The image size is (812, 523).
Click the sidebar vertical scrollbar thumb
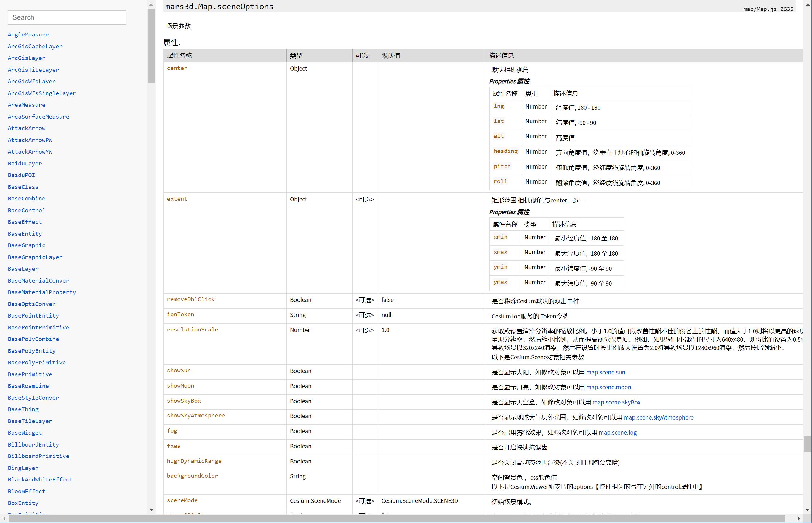(151, 45)
